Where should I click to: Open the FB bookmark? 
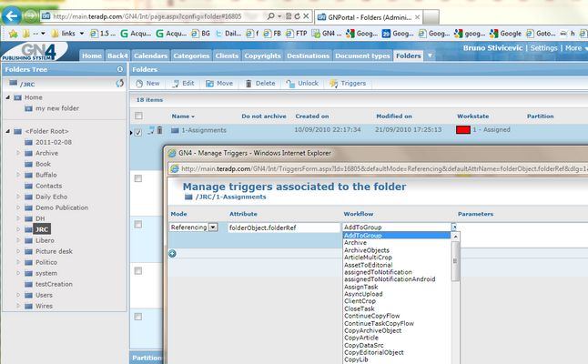coord(272,34)
